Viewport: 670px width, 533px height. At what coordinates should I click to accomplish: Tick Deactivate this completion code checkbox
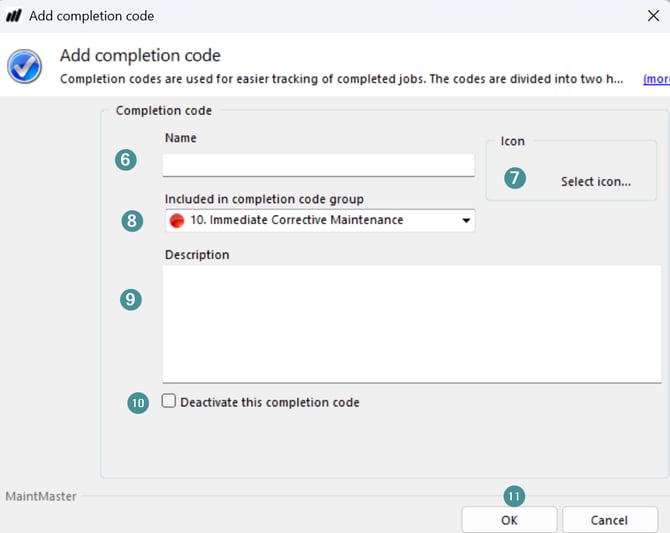click(x=169, y=401)
